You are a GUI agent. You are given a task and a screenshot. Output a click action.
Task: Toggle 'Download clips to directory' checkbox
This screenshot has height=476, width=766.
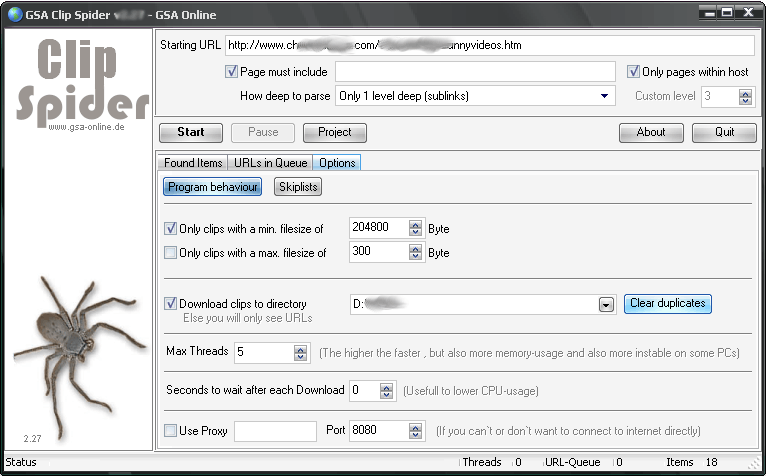170,303
